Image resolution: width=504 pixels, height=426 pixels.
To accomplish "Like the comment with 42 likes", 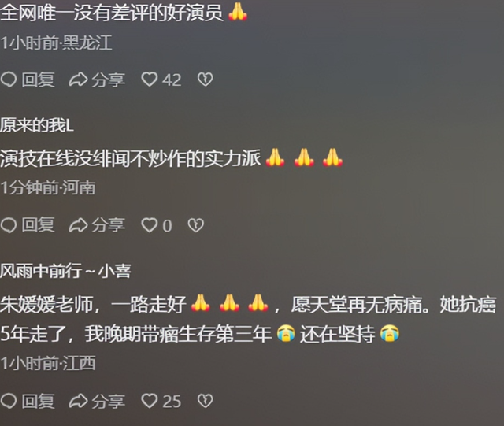I will click(x=150, y=80).
